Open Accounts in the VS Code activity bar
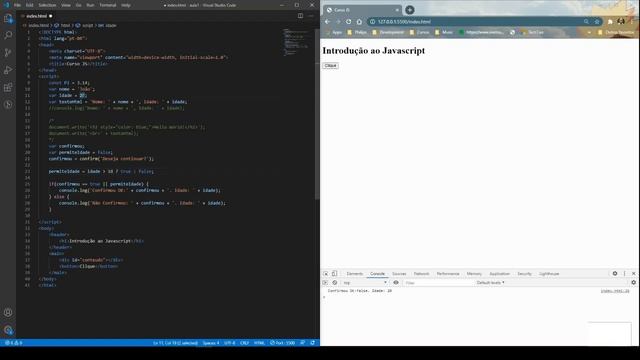 point(8,313)
